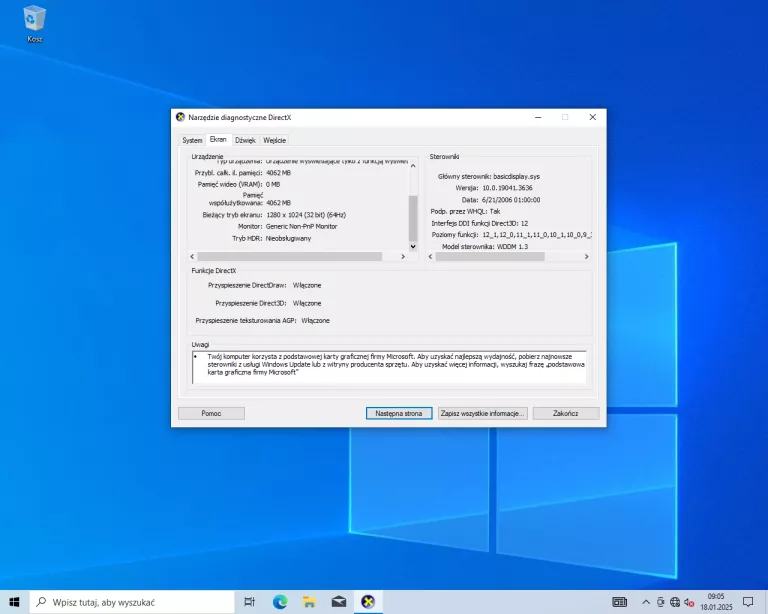Viewport: 768px width, 614px height.
Task: Click Zakończ to exit the tool
Action: point(565,413)
